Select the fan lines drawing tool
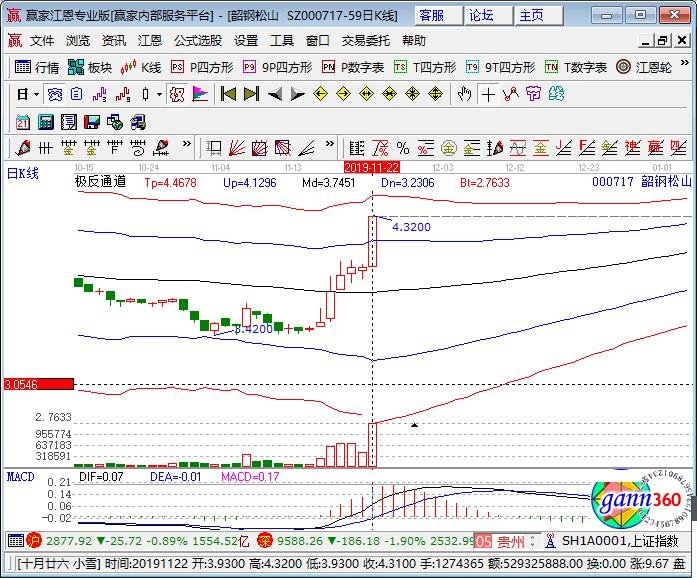The height and width of the screenshot is (578, 697). [237, 148]
